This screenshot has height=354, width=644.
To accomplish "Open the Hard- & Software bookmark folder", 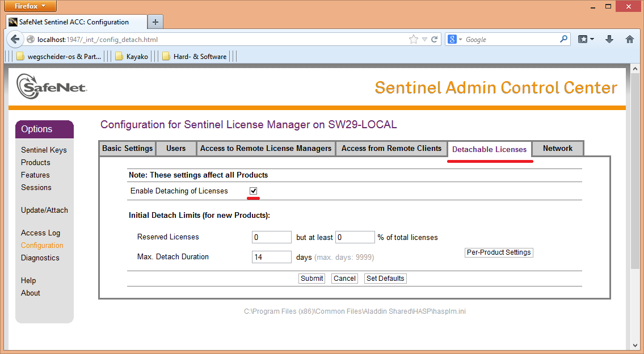I will tap(194, 57).
